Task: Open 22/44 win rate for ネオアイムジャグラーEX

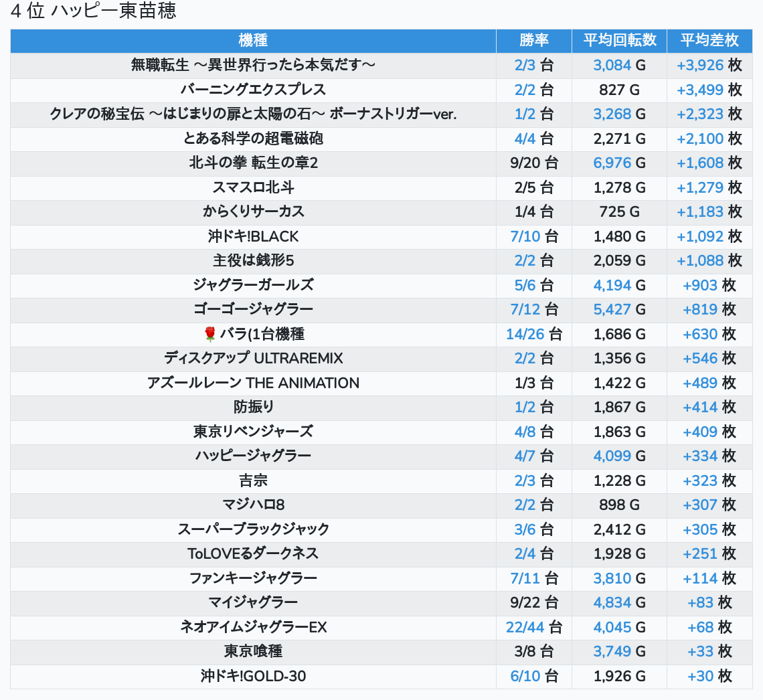Action: (x=525, y=627)
